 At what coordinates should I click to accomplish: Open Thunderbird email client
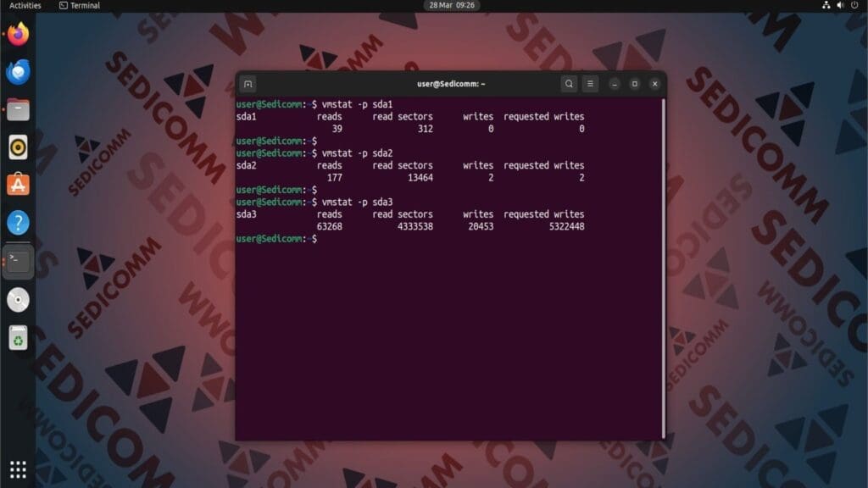point(17,72)
